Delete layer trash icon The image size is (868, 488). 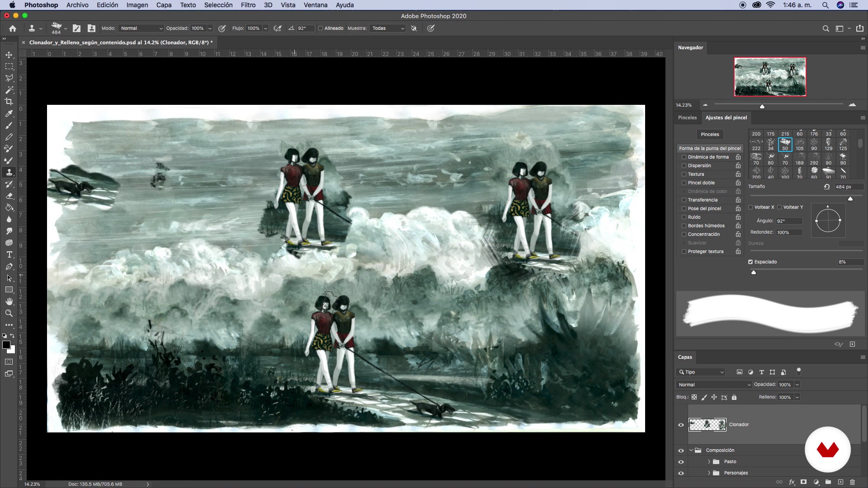(852, 482)
